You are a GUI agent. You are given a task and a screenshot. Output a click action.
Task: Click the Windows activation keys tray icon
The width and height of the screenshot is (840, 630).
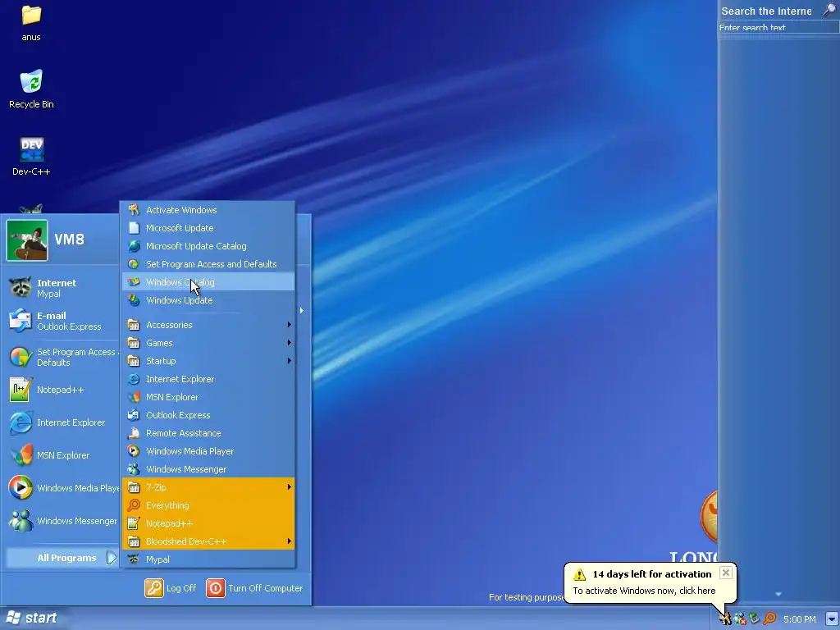[x=725, y=619]
